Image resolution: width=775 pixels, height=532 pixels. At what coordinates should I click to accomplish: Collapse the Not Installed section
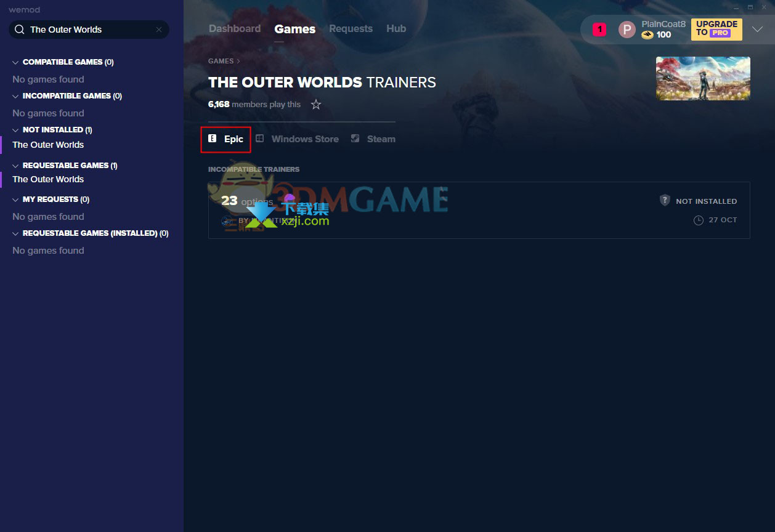point(15,130)
